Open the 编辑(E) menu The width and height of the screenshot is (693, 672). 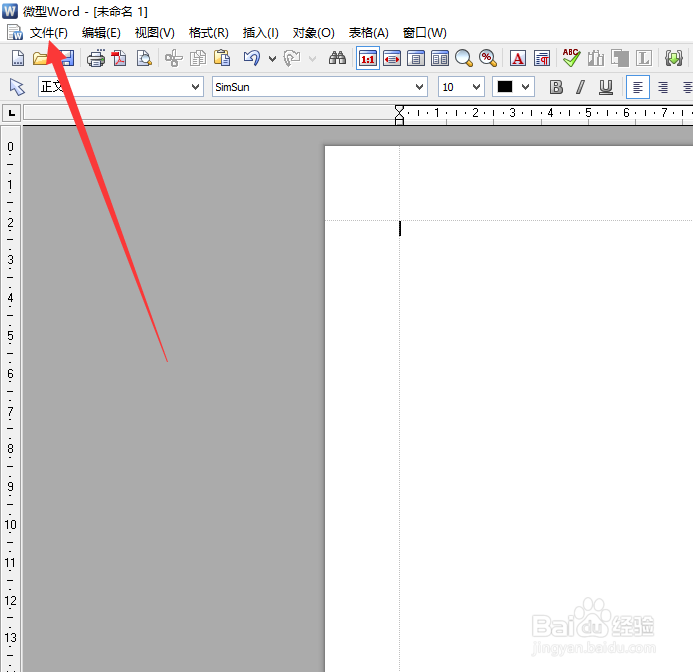[x=101, y=33]
